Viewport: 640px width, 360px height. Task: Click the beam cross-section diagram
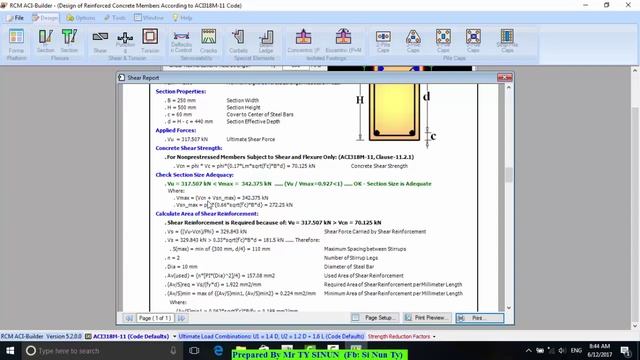pyautogui.click(x=394, y=112)
